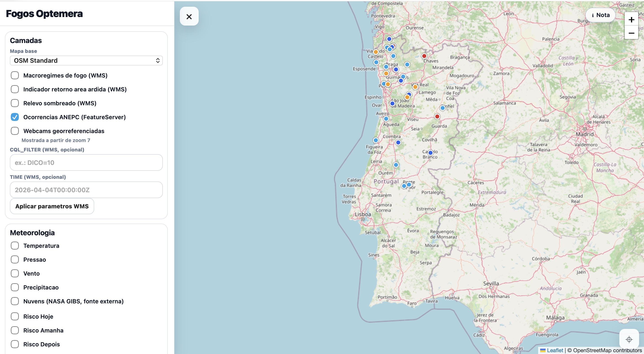The image size is (644, 354).
Task: Check the Vento layer option
Action: pyautogui.click(x=15, y=273)
